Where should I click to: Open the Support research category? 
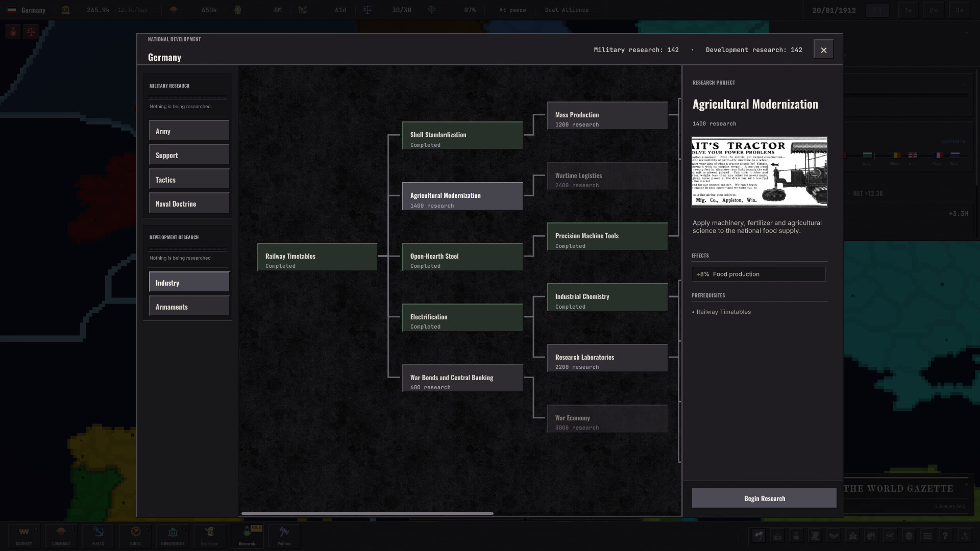(189, 155)
